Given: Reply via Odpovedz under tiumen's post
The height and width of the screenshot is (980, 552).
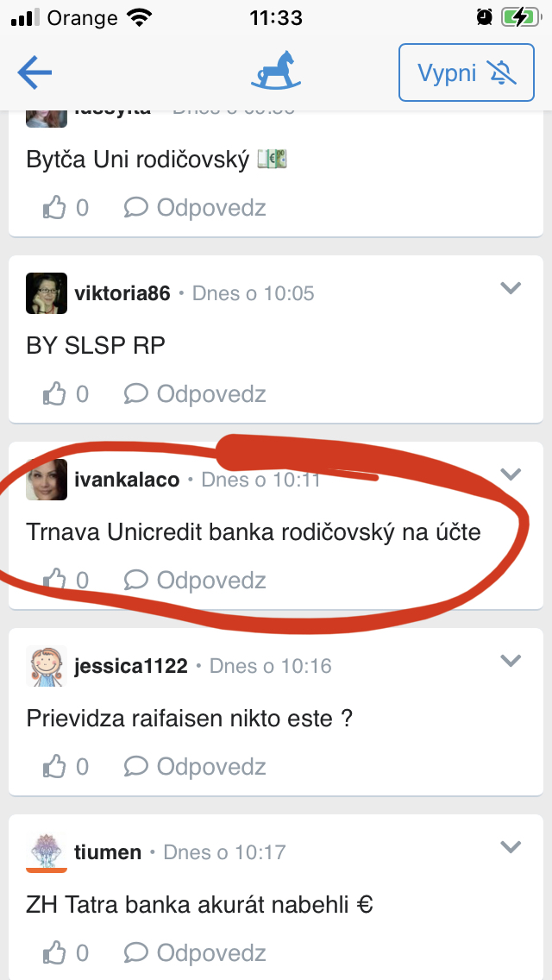Looking at the screenshot, I should point(195,952).
